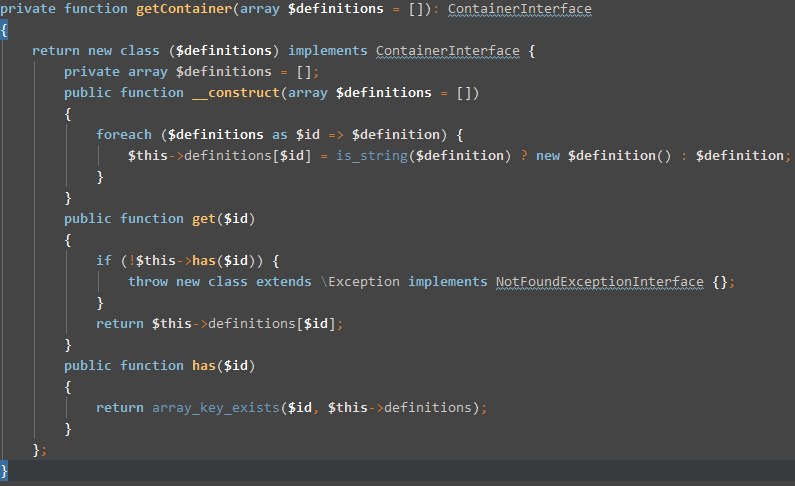Click 'return new class' keywords

[x=96, y=51]
